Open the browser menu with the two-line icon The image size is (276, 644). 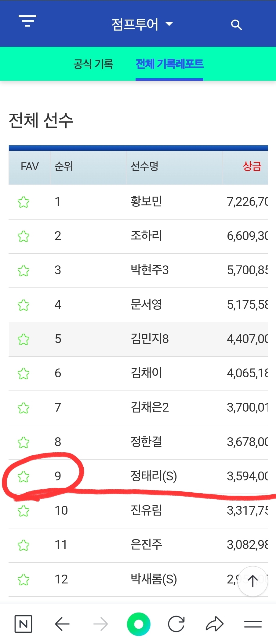click(x=253, y=624)
